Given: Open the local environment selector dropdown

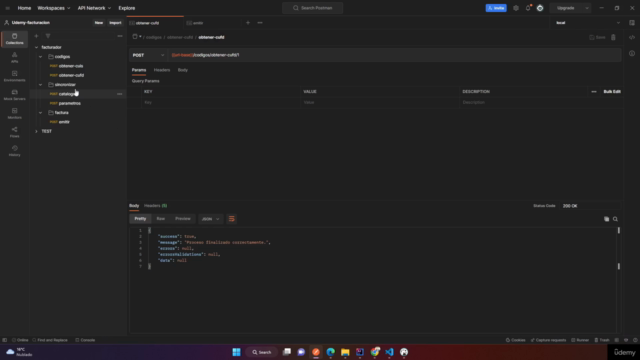Looking at the screenshot, I should pos(588,23).
